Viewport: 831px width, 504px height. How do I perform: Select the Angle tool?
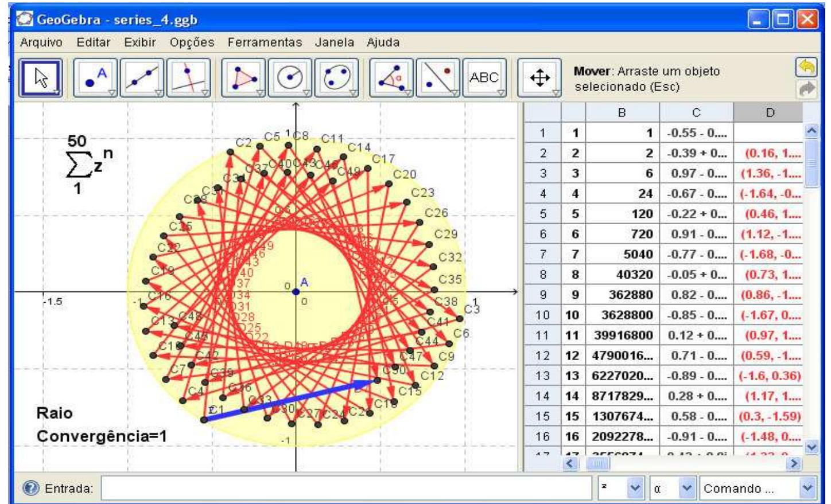391,77
